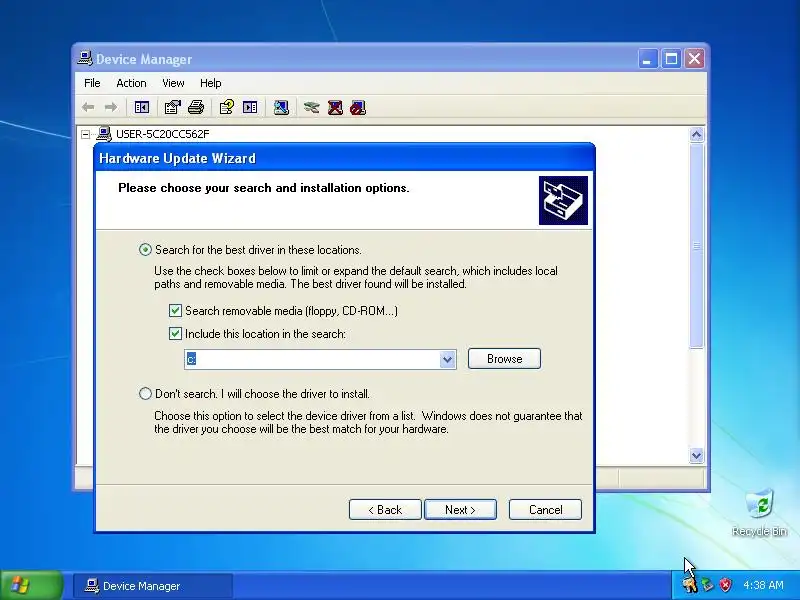Select USER-5C20CC562F tree root text
This screenshot has height=600, width=800.
click(x=162, y=134)
